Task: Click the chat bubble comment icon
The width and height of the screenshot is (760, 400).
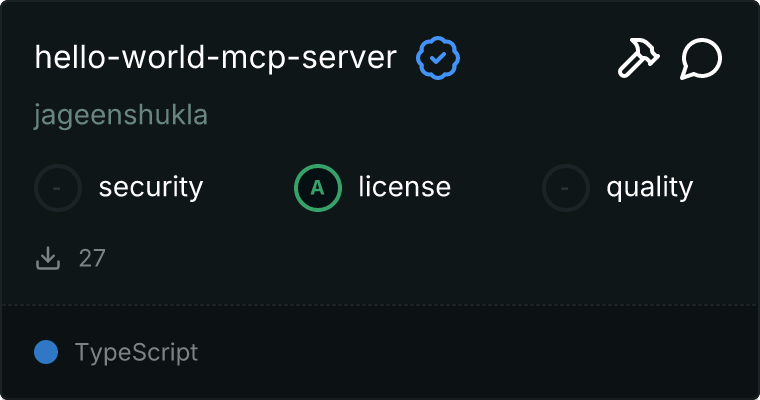Action: coord(701,60)
